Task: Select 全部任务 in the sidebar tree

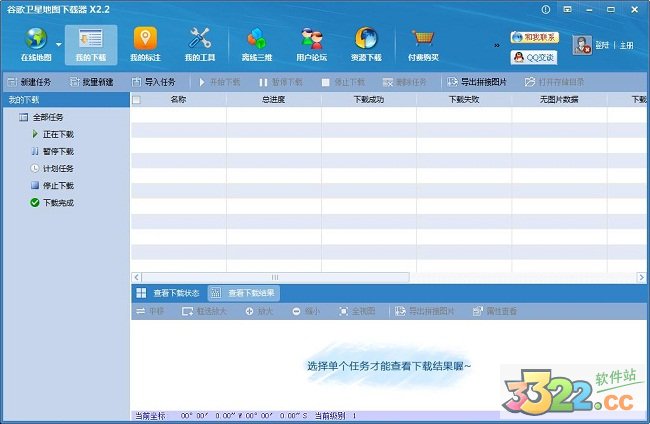Action: (x=41, y=117)
